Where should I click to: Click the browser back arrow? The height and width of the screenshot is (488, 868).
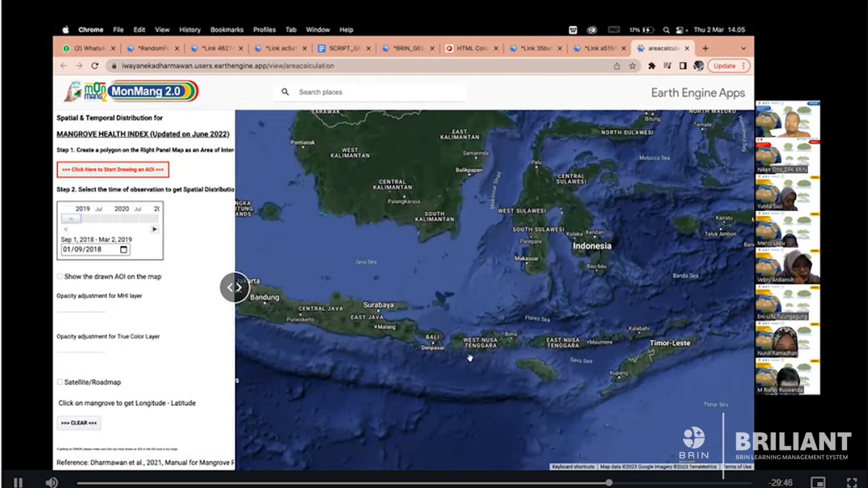click(x=63, y=66)
